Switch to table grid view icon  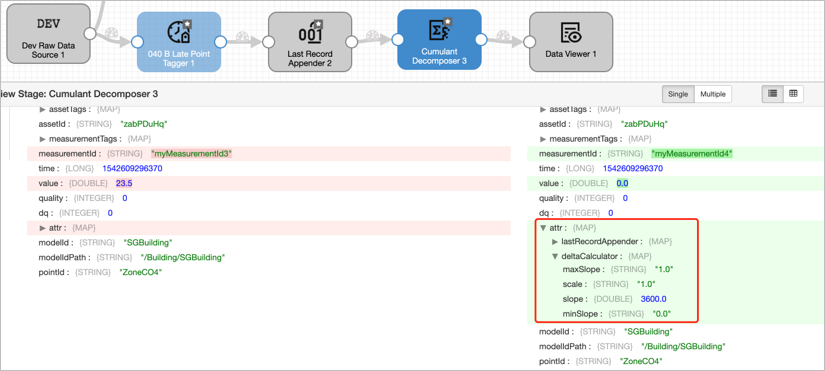pyautogui.click(x=793, y=94)
